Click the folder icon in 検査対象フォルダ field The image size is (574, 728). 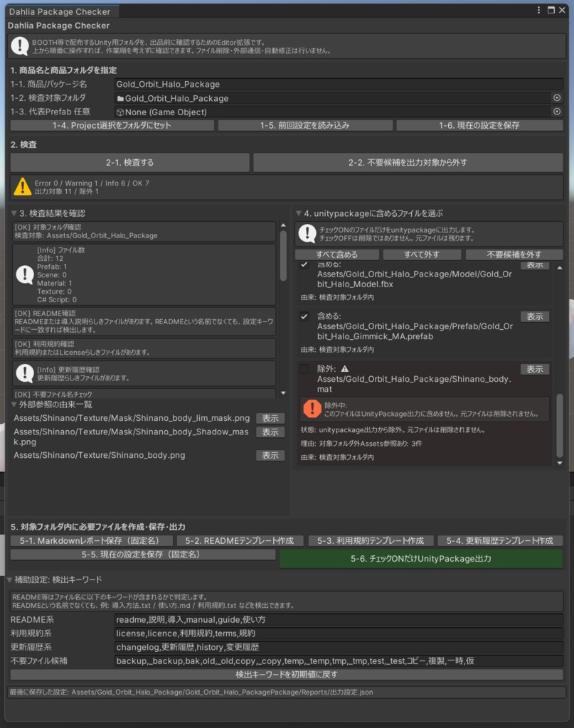coord(120,98)
